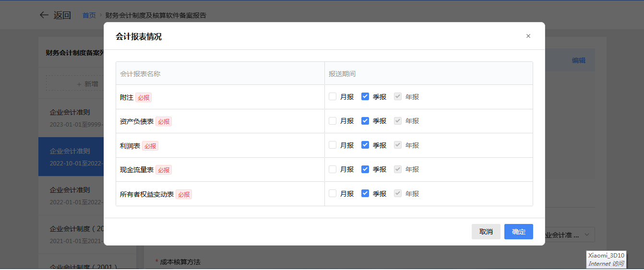Check 月报 for 利润表 row
Screen dimensions: 644x270
point(333,145)
